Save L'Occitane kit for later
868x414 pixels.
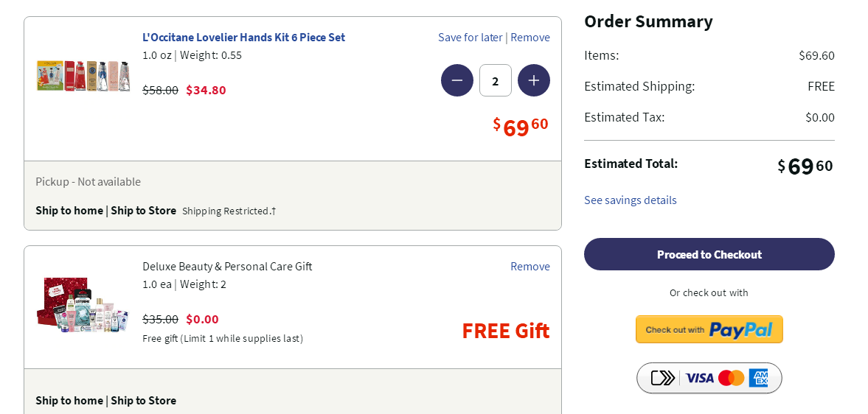click(x=470, y=38)
